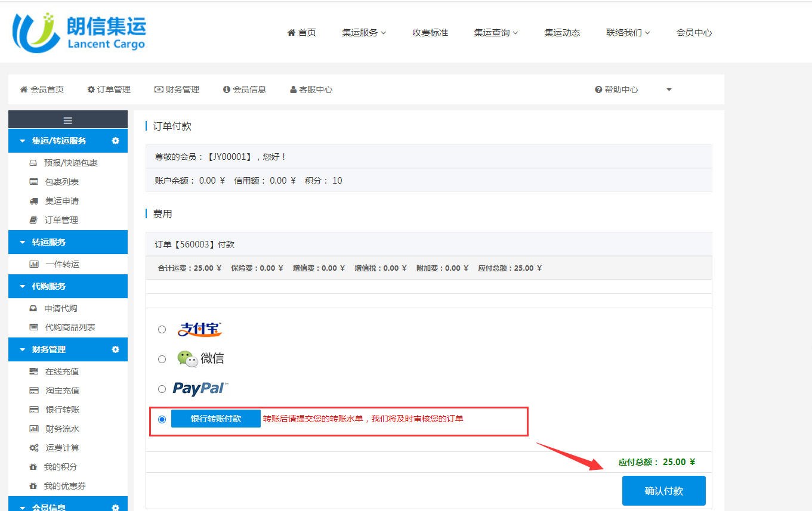Click the 银行转账付款 button

pyautogui.click(x=216, y=419)
